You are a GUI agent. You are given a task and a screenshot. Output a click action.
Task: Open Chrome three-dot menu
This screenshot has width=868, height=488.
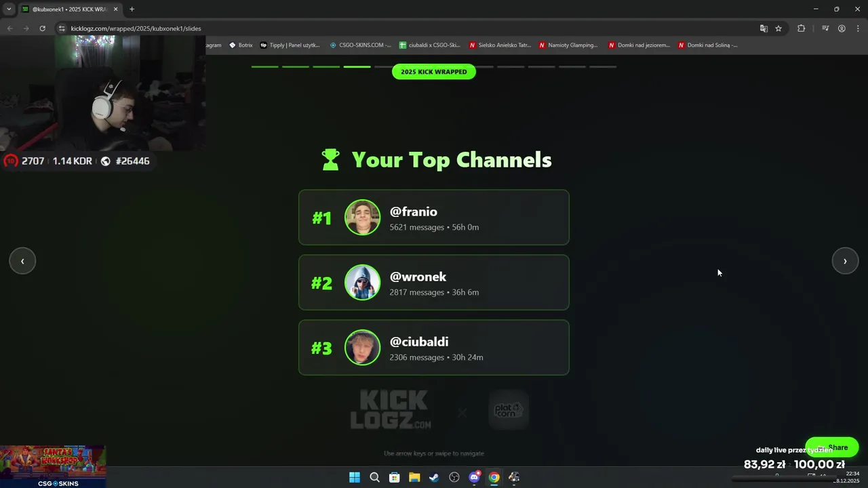pos(858,28)
